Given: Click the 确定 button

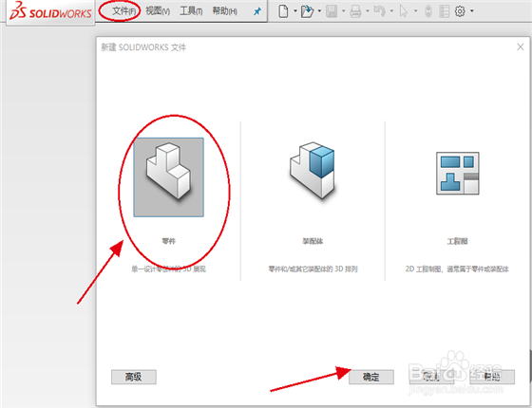Looking at the screenshot, I should (x=371, y=377).
